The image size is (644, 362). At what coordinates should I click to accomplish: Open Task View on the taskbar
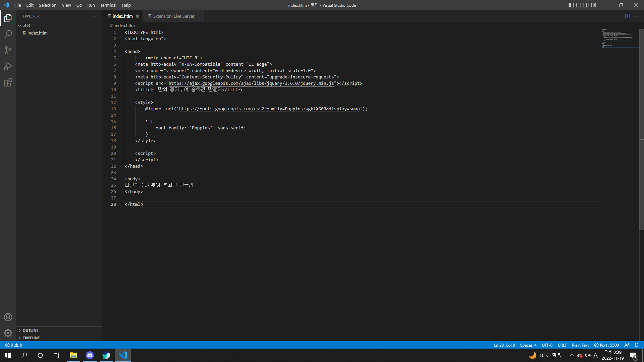[x=56, y=355]
